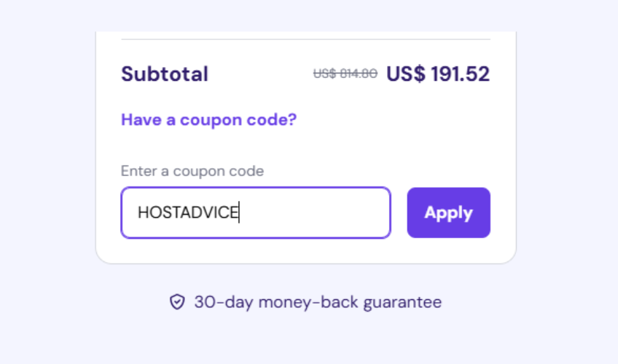Toggle the coupon code link
This screenshot has width=618, height=364.
pos(208,119)
